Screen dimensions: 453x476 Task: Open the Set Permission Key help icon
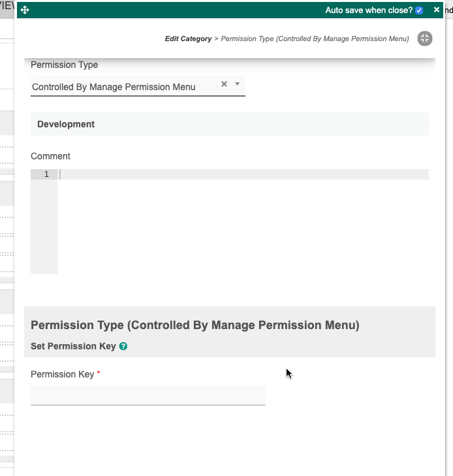(x=123, y=347)
